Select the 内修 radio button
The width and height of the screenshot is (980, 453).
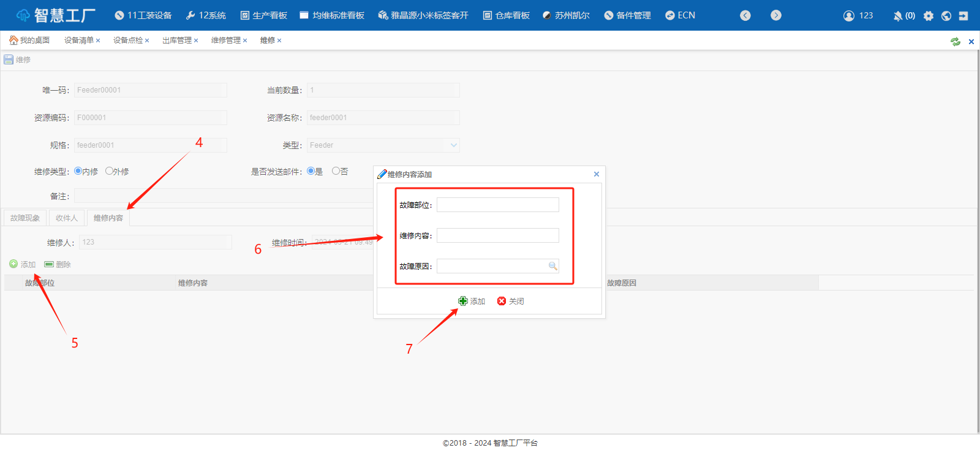78,171
